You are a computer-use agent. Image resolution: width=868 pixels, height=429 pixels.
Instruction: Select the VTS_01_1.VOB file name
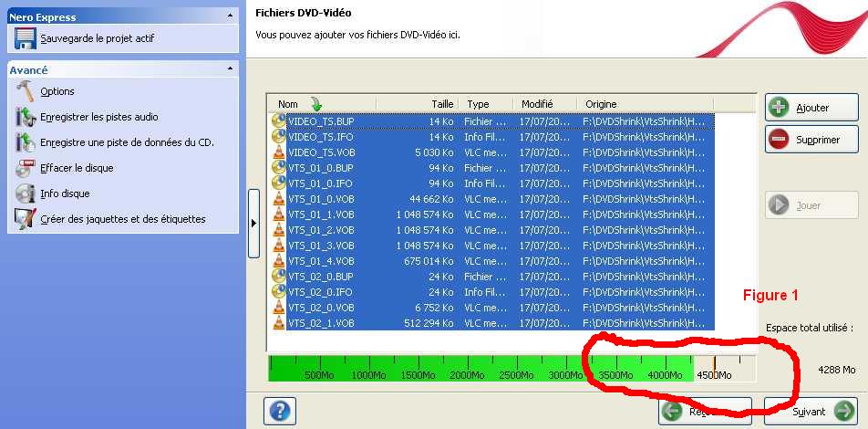coord(321,214)
